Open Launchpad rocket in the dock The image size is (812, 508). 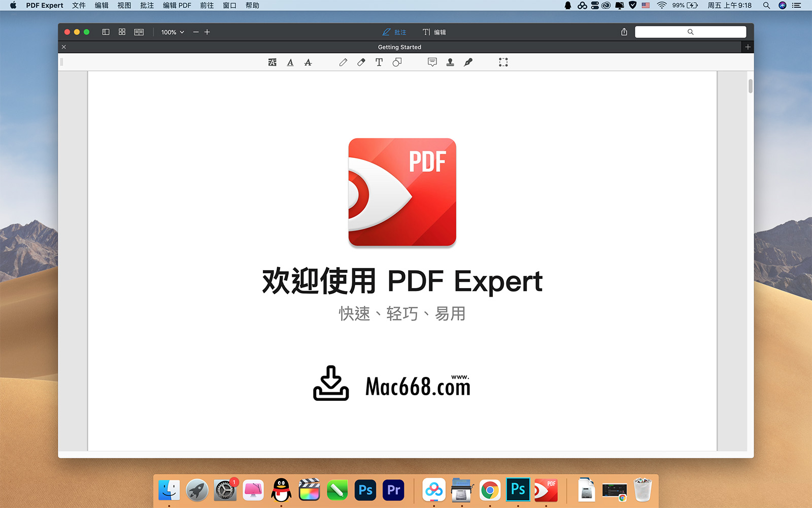(x=197, y=490)
